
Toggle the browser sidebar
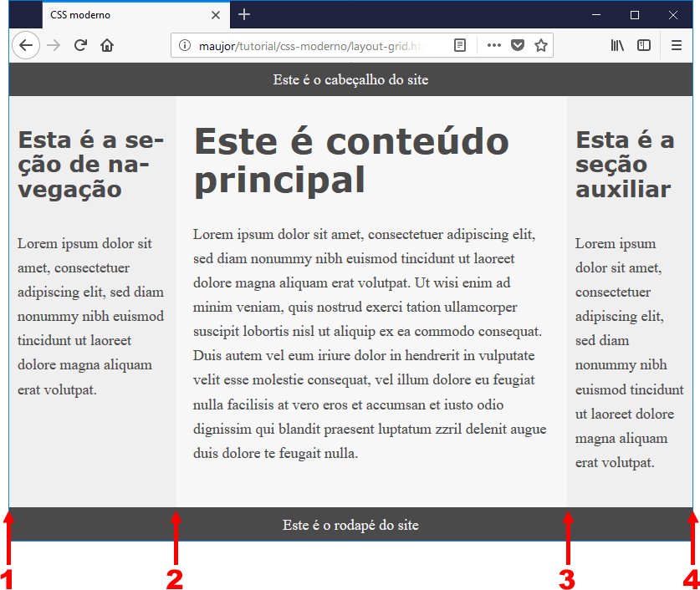click(x=644, y=45)
